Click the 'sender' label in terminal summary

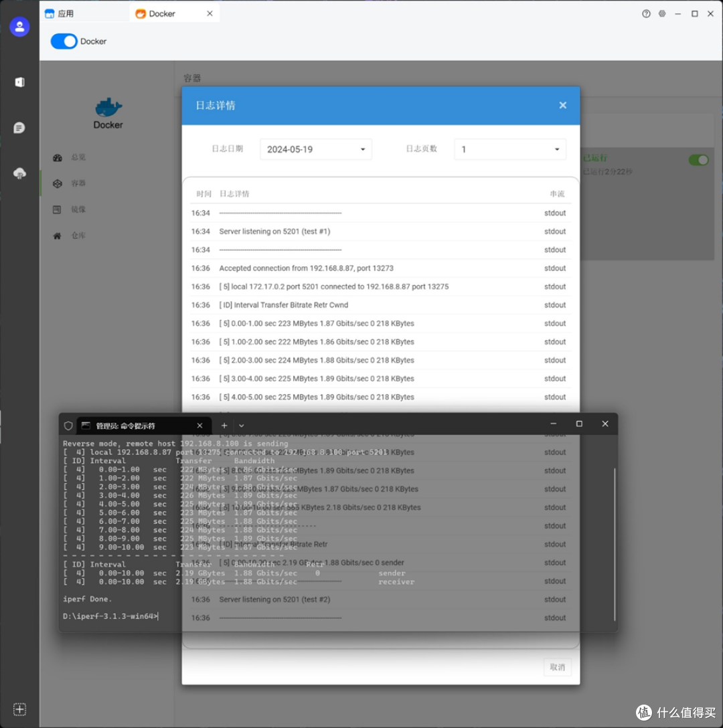click(x=392, y=573)
